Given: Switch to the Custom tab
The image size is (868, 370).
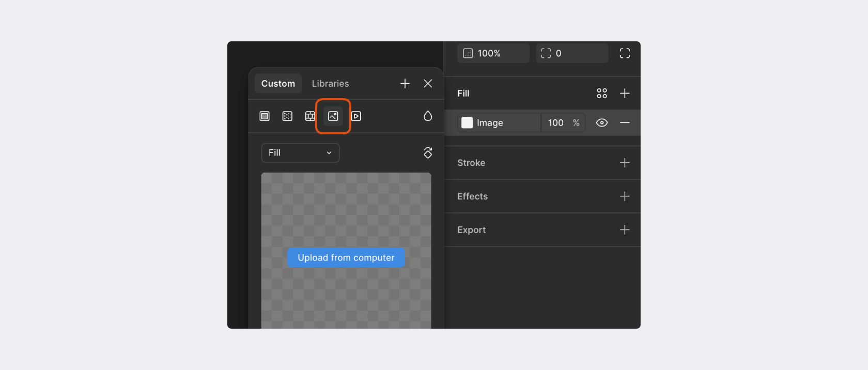Looking at the screenshot, I should point(278,84).
